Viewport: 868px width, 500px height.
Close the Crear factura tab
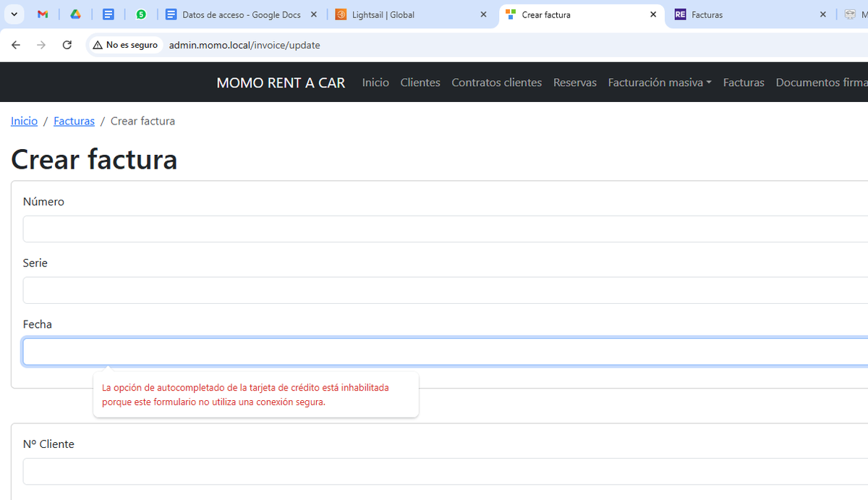(653, 14)
